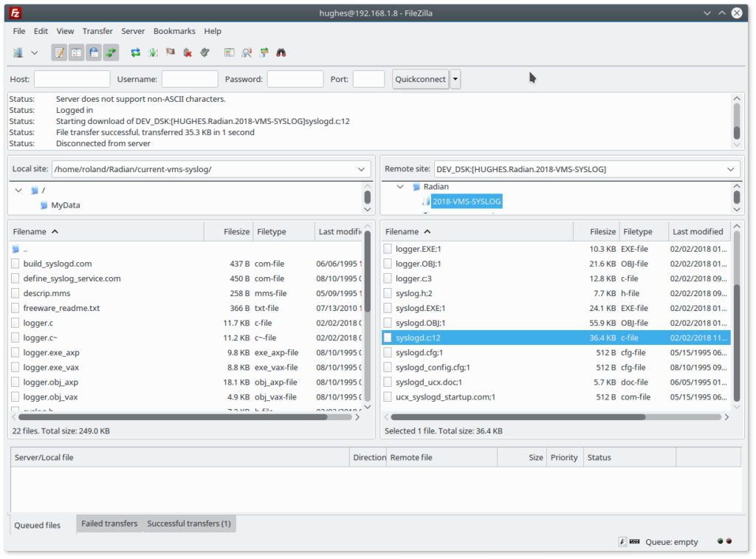Image resolution: width=756 pixels, height=559 pixels.
Task: Open the directory listing filters icon
Action: point(229,52)
